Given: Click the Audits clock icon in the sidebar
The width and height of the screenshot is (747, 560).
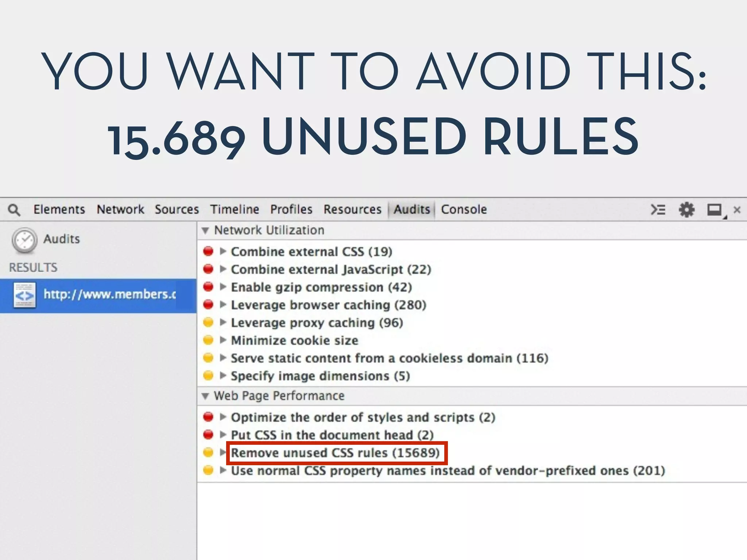Looking at the screenshot, I should pos(24,240).
